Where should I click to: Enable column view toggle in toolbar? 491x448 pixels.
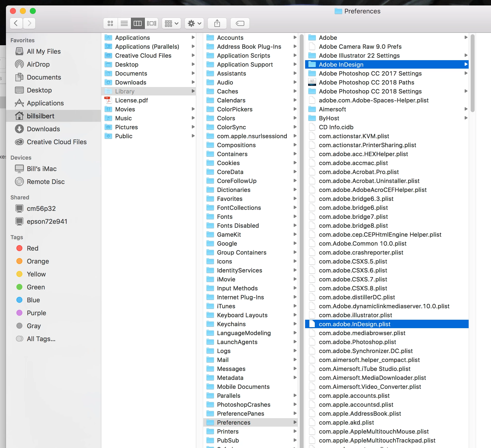click(x=138, y=23)
